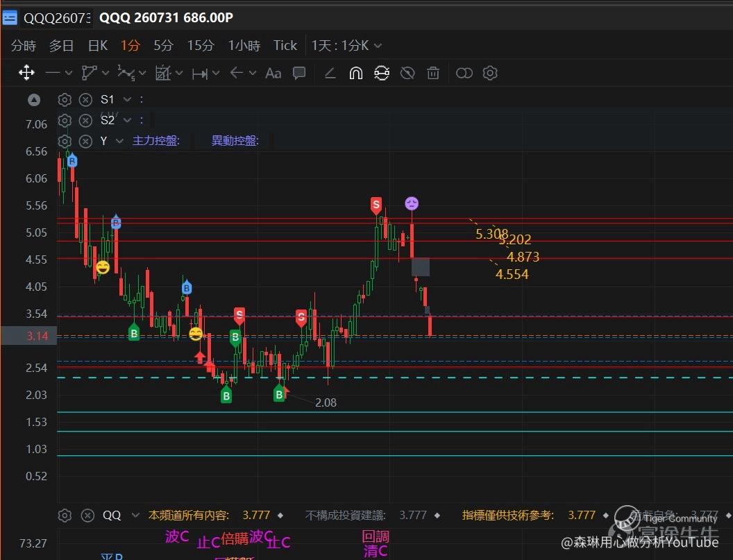Image resolution: width=733 pixels, height=560 pixels.
Task: Click the 主力控盤 indicator label
Action: click(155, 141)
